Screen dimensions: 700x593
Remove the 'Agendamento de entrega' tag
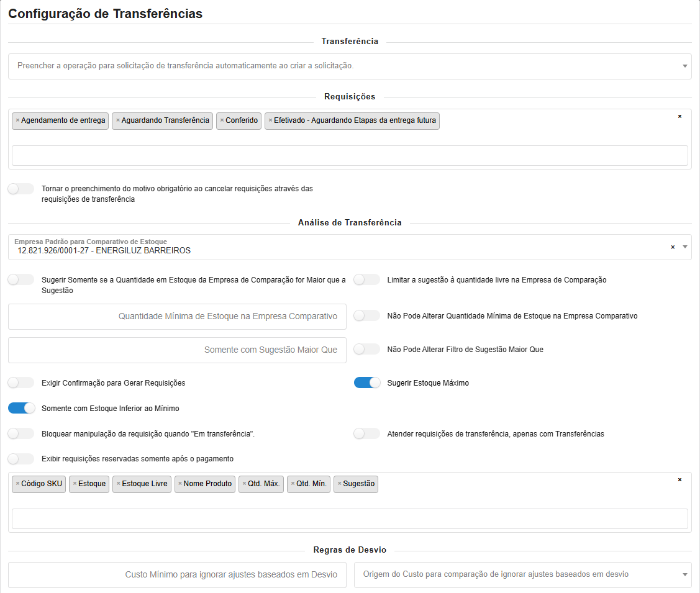[17, 120]
